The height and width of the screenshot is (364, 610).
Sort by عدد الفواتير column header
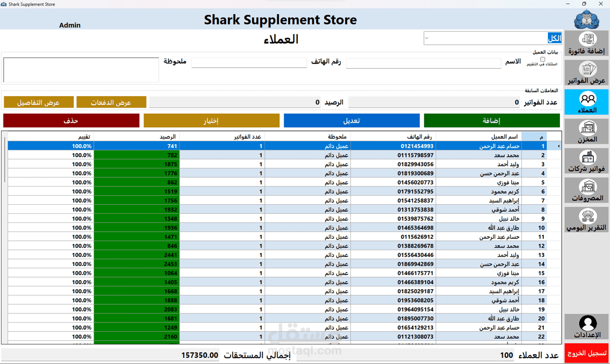click(x=222, y=136)
